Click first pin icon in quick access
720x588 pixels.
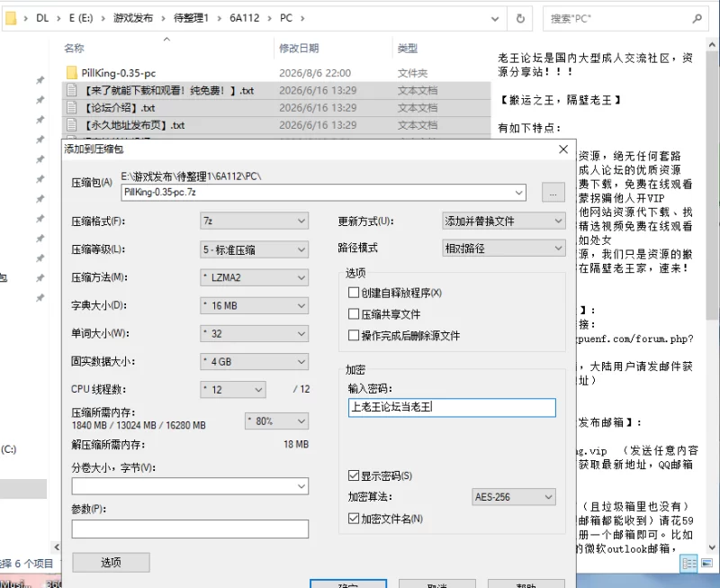click(x=40, y=80)
